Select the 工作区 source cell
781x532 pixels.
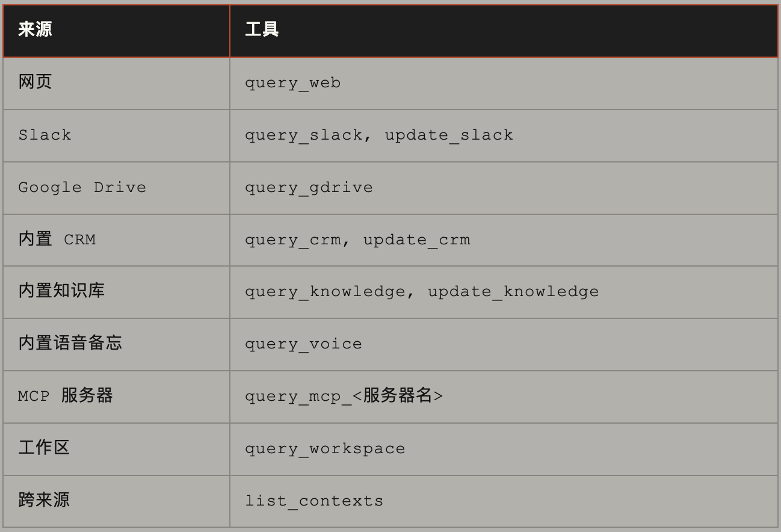click(44, 448)
